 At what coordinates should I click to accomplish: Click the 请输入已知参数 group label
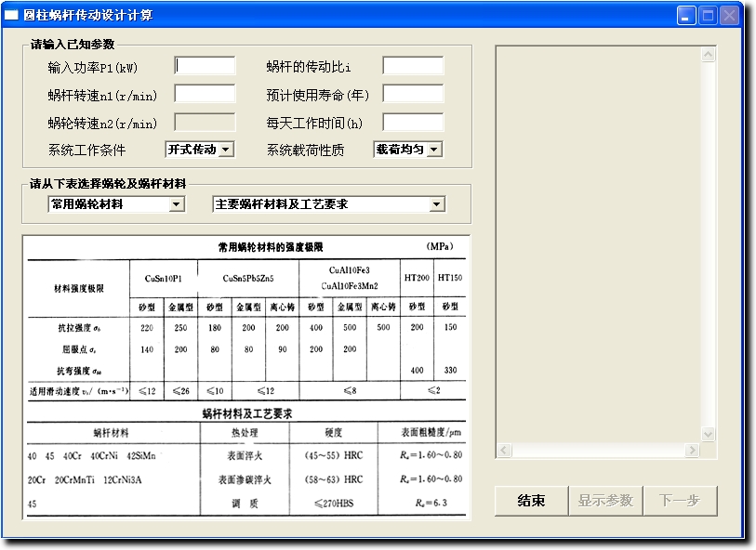[73, 45]
